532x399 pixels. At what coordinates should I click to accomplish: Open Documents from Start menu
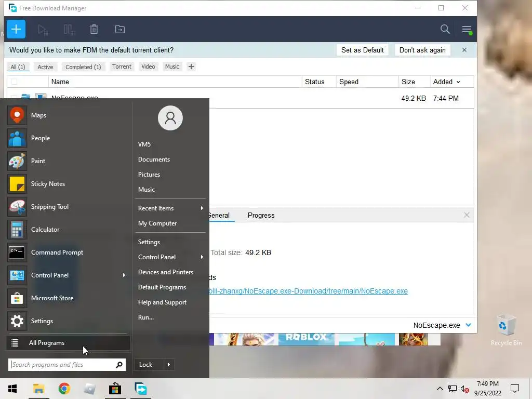pyautogui.click(x=154, y=159)
